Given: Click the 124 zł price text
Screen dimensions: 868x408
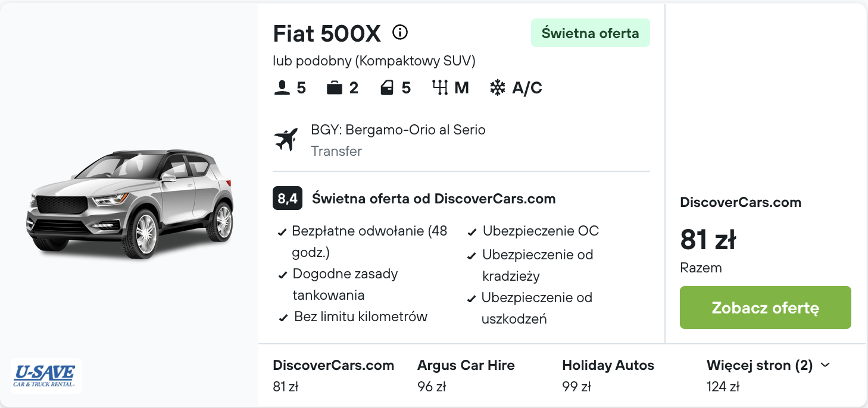Looking at the screenshot, I should point(723,387).
